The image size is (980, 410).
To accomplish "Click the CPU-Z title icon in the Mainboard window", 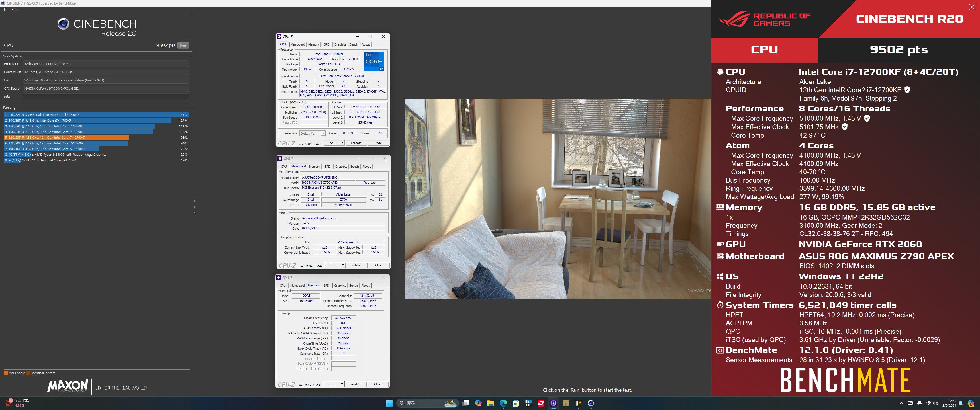I will (280, 159).
